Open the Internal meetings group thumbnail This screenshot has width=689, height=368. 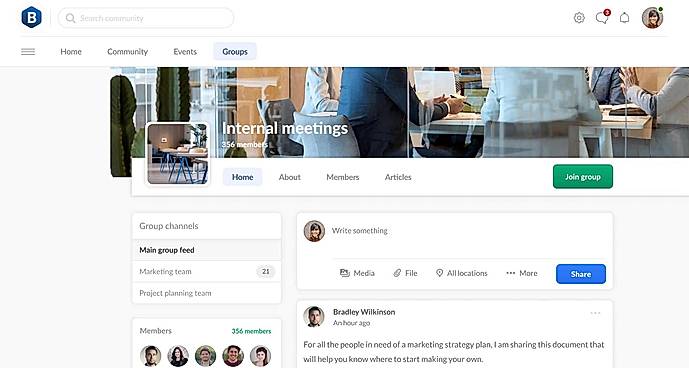pos(178,153)
